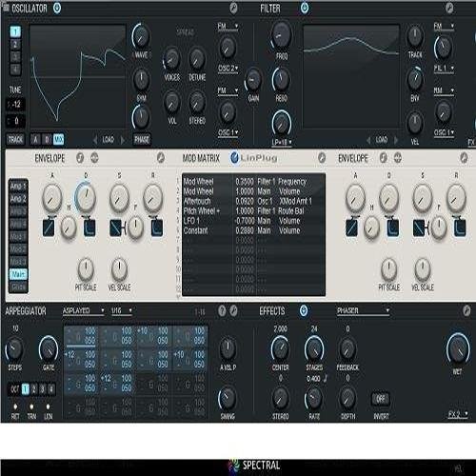The height and width of the screenshot is (476, 476).
Task: Click the filter FREQ knob
Action: pos(281,35)
